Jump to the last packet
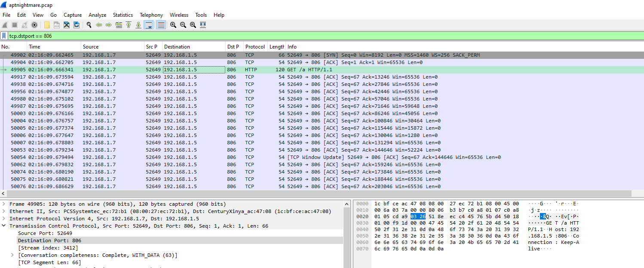 [x=138, y=25]
